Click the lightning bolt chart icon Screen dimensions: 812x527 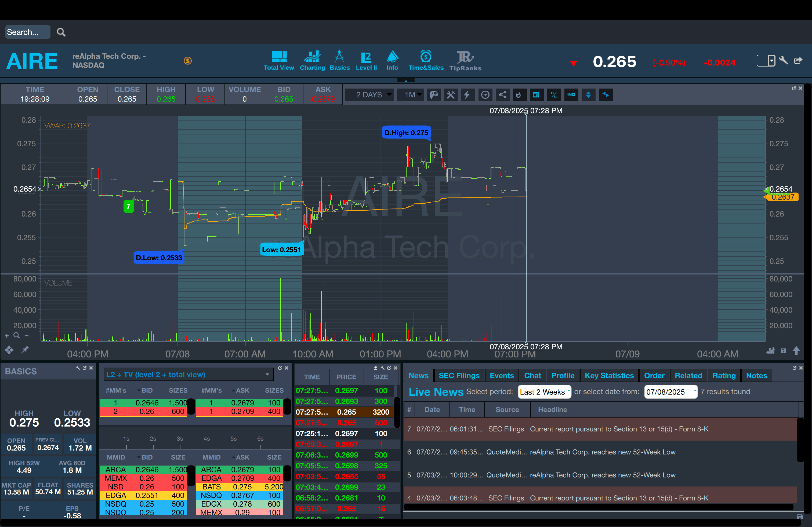(x=467, y=95)
